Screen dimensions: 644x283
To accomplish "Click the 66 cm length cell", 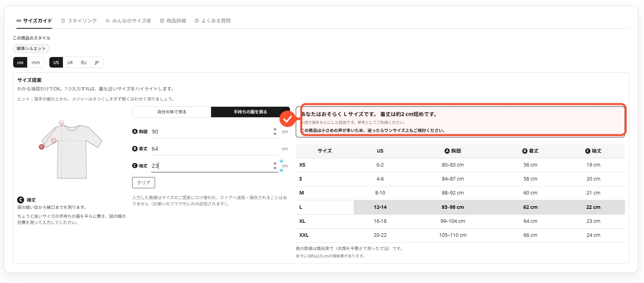I will point(530,235).
